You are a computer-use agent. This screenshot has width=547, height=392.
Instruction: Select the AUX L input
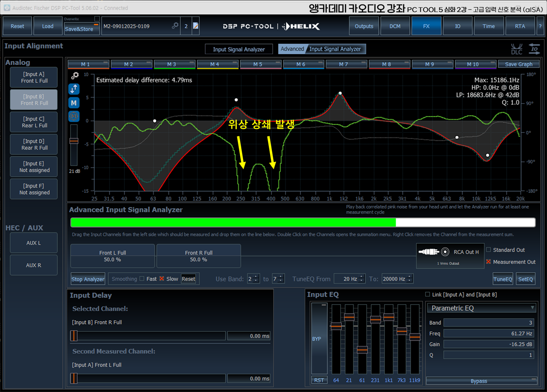coord(34,243)
